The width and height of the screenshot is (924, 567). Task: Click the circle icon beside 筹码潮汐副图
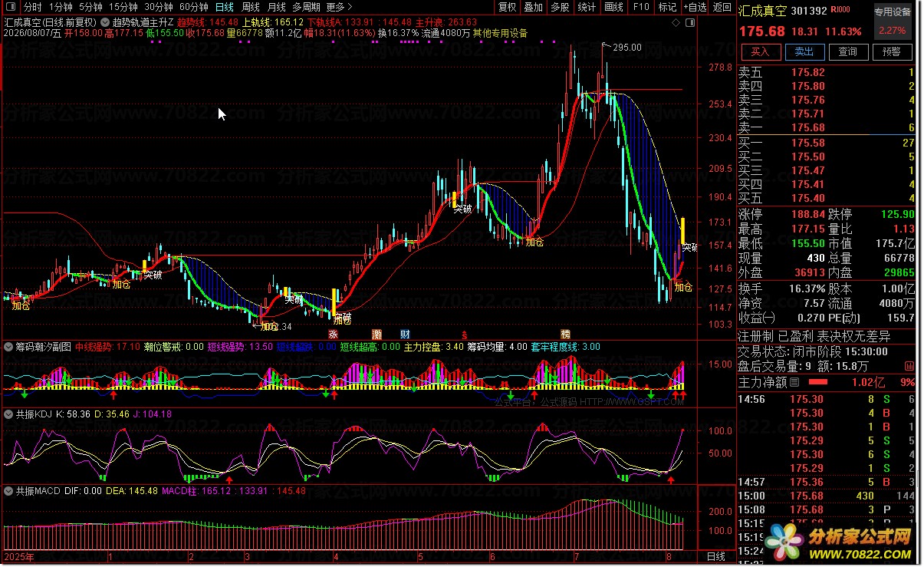coord(9,347)
